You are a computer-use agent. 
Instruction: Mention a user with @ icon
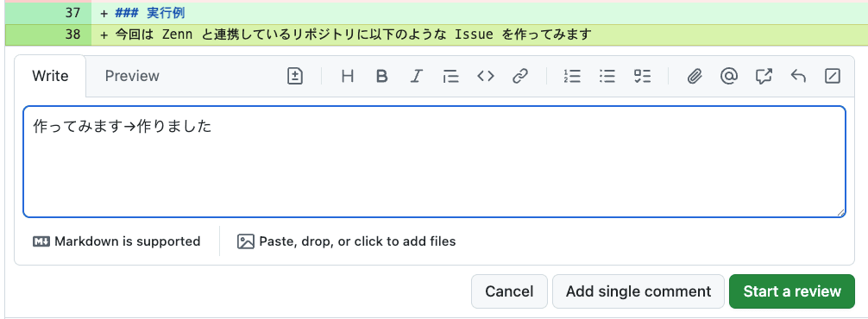click(x=729, y=76)
